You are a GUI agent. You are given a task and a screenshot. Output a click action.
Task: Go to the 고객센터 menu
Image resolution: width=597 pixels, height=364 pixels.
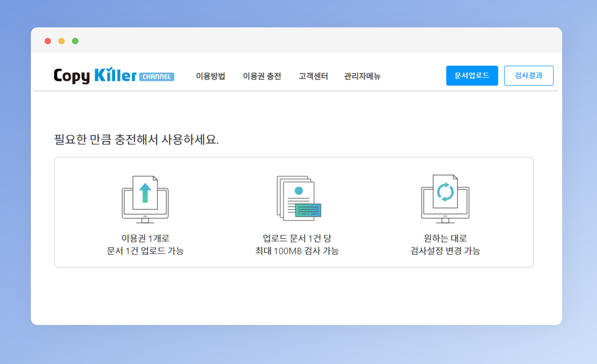tap(313, 76)
